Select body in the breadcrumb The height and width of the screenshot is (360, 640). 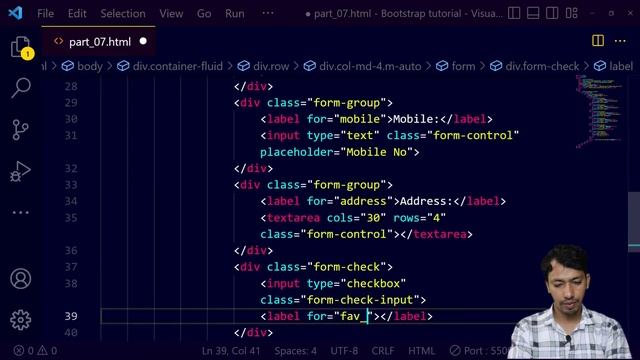click(x=82, y=66)
